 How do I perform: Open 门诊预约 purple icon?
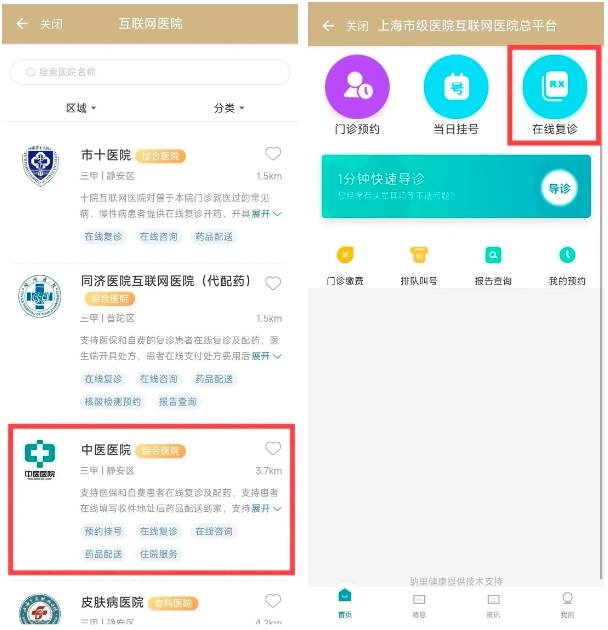(357, 87)
